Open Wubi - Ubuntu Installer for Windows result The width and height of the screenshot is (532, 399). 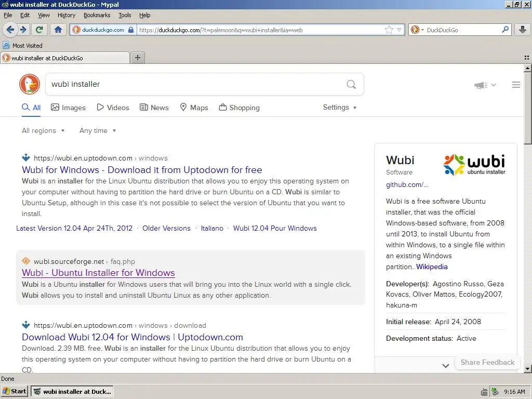click(x=98, y=273)
